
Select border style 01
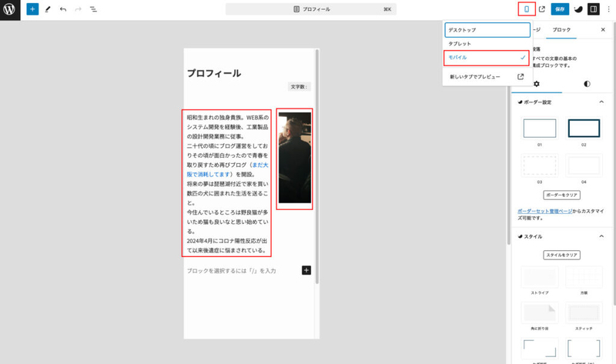[x=540, y=129]
